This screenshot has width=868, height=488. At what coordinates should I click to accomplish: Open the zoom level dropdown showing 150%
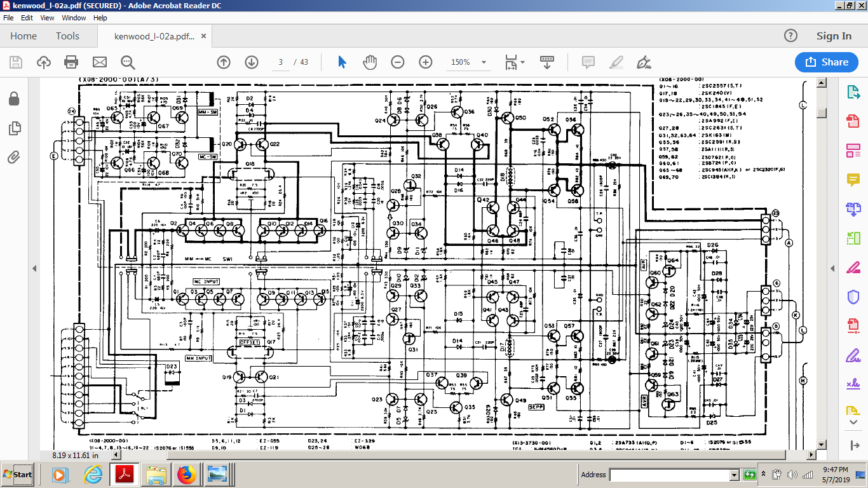click(x=469, y=62)
